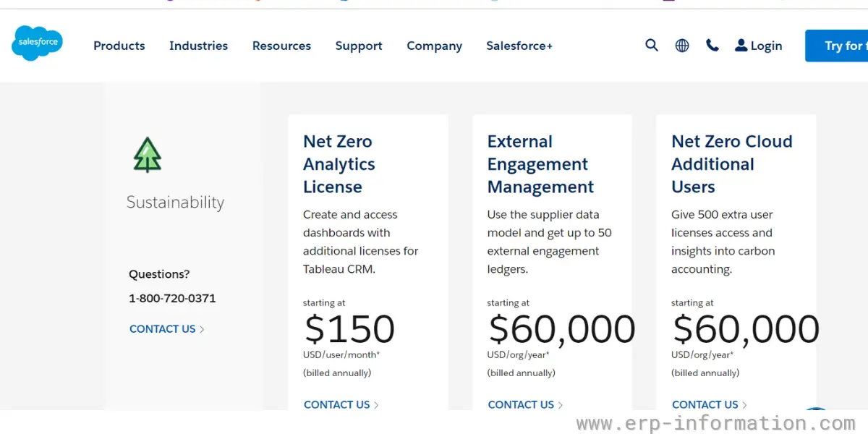Click the Tableau CRM dashboards description
Image resolution: width=868 pixels, height=434 pixels.
coord(361,242)
